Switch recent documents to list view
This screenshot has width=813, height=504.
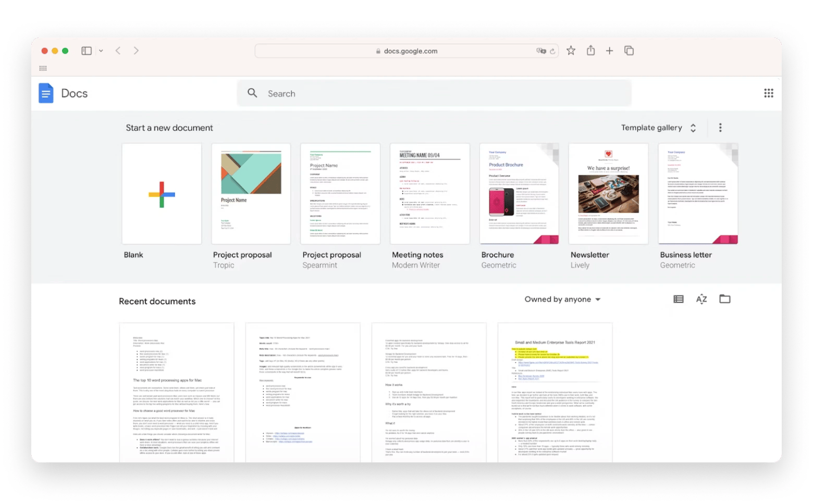pos(678,299)
